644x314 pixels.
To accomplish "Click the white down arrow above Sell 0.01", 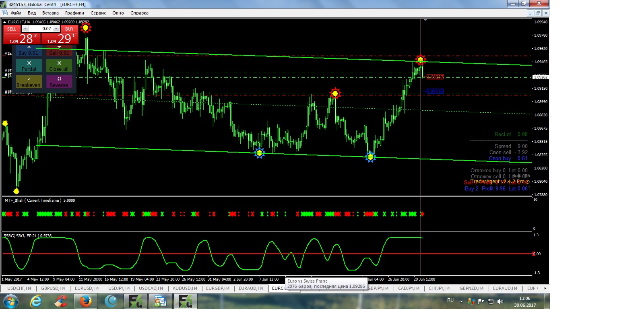I will point(59,47).
